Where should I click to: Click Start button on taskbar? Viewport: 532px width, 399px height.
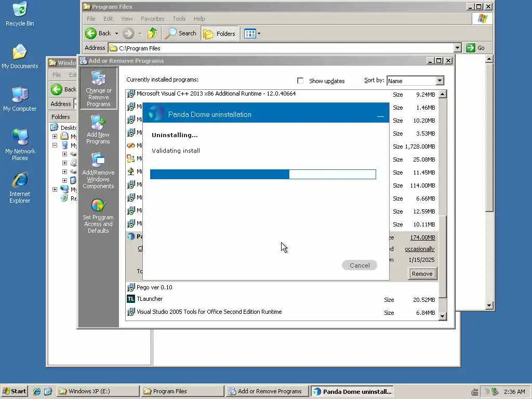pos(14,391)
